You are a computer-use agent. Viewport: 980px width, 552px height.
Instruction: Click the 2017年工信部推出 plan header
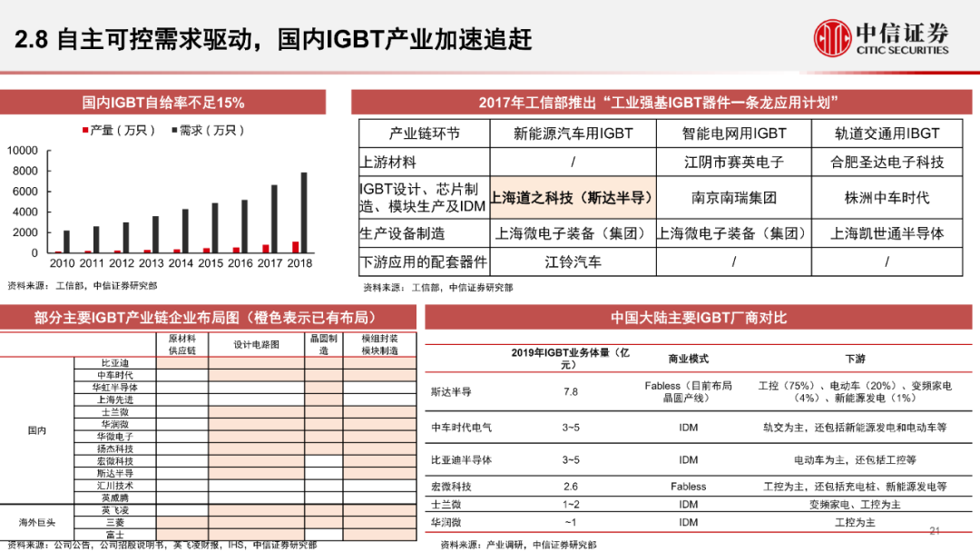[661, 103]
